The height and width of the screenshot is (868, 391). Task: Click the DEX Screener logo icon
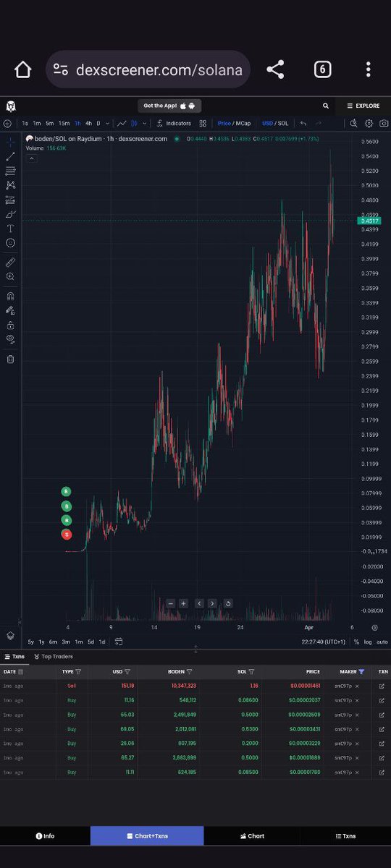click(11, 106)
